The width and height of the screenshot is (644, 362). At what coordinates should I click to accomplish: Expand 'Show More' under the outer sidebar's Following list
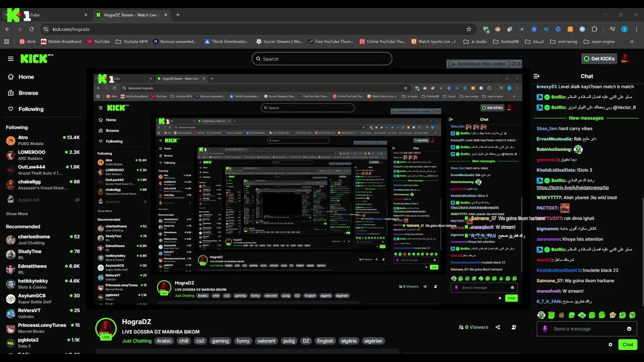coord(17,214)
